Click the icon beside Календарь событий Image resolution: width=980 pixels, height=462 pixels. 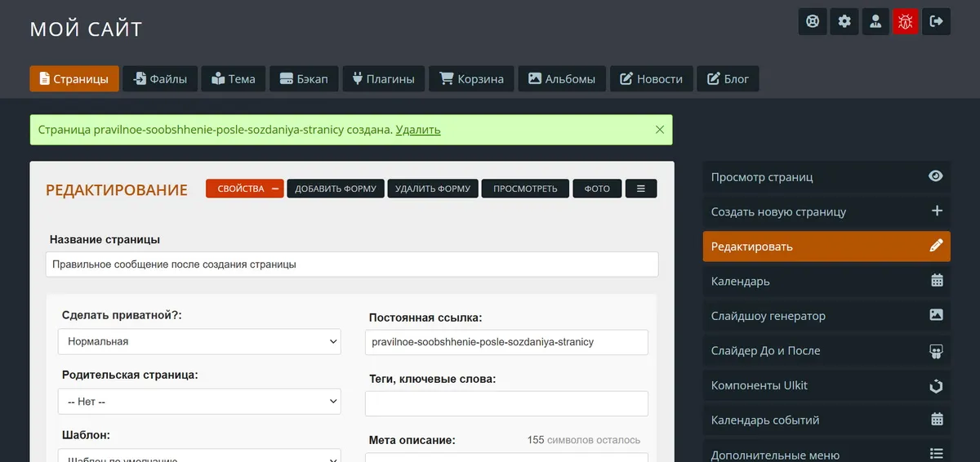point(937,420)
